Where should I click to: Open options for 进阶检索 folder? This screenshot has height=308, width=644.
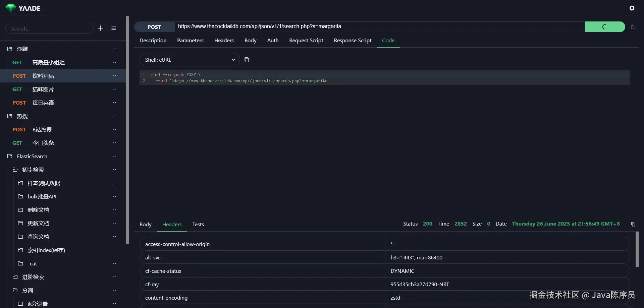(114, 277)
